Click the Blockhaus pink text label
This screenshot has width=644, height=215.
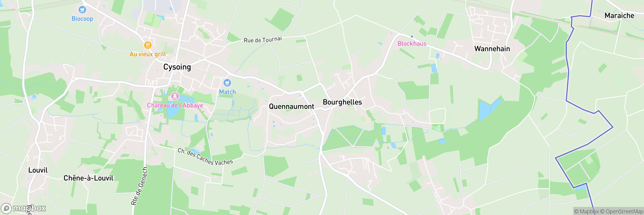click(412, 44)
